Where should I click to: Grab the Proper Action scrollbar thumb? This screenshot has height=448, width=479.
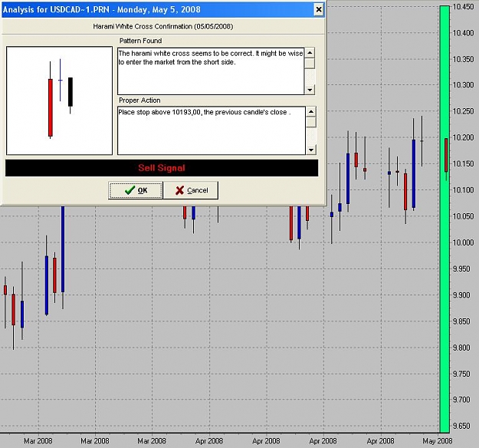pos(311,122)
